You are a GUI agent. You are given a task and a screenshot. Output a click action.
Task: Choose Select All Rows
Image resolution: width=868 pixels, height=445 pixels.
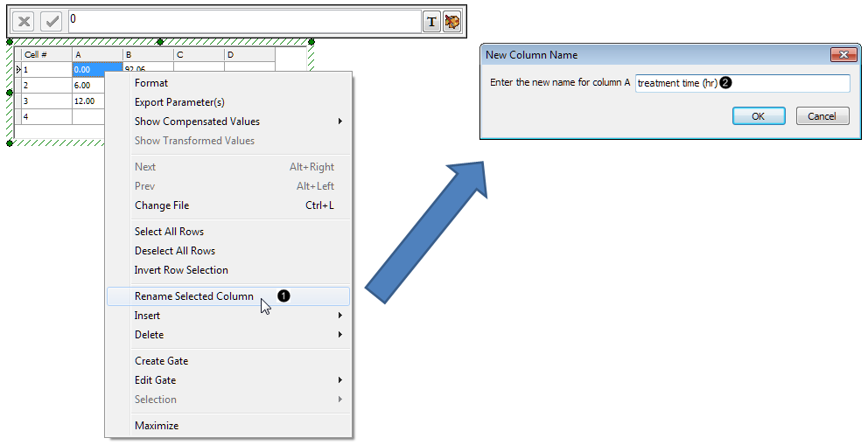169,232
